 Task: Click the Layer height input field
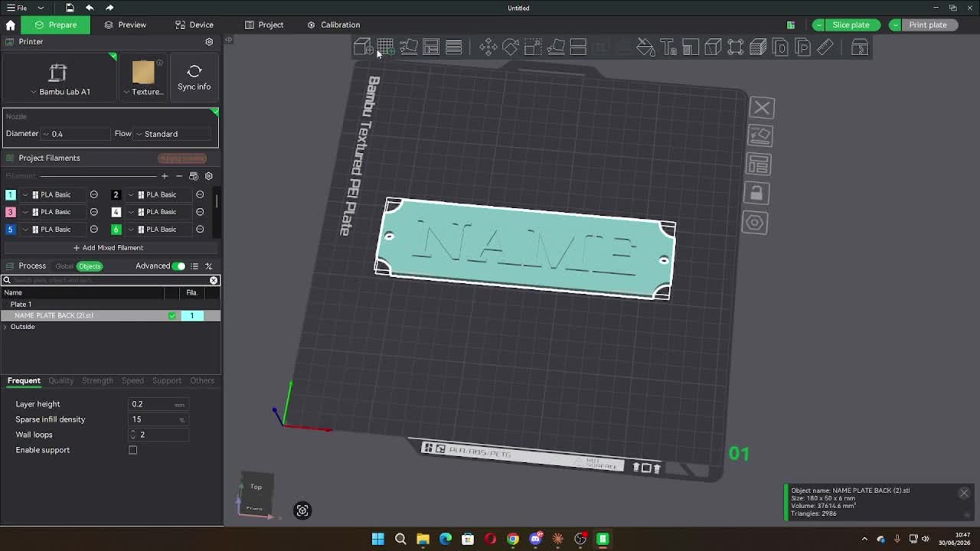coord(158,404)
